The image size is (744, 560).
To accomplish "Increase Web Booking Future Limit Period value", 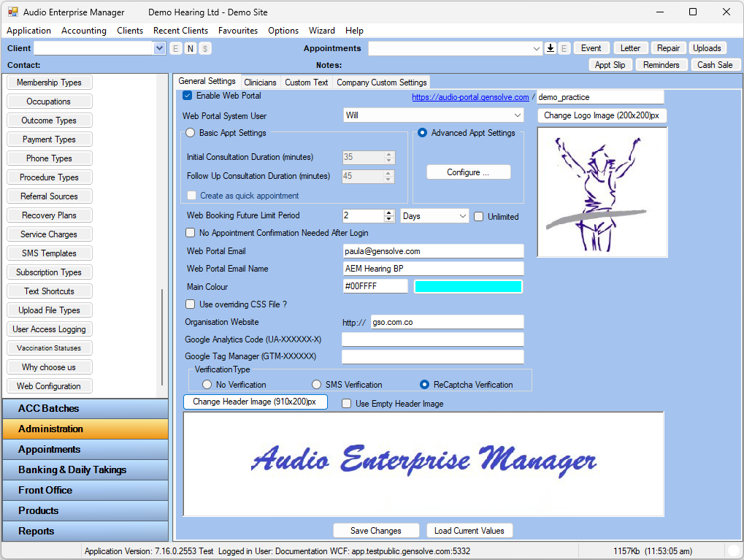I will tap(389, 212).
